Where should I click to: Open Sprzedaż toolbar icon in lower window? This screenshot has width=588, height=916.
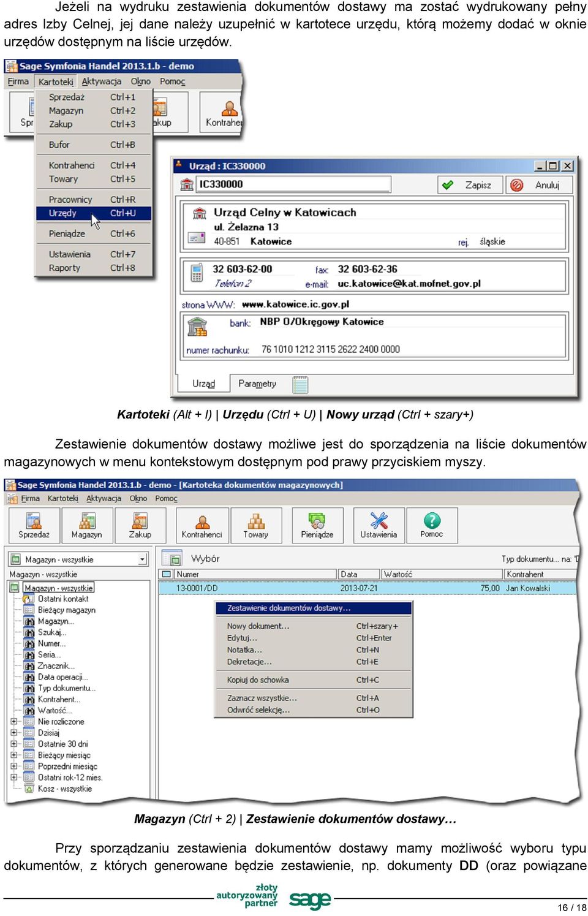(34, 525)
